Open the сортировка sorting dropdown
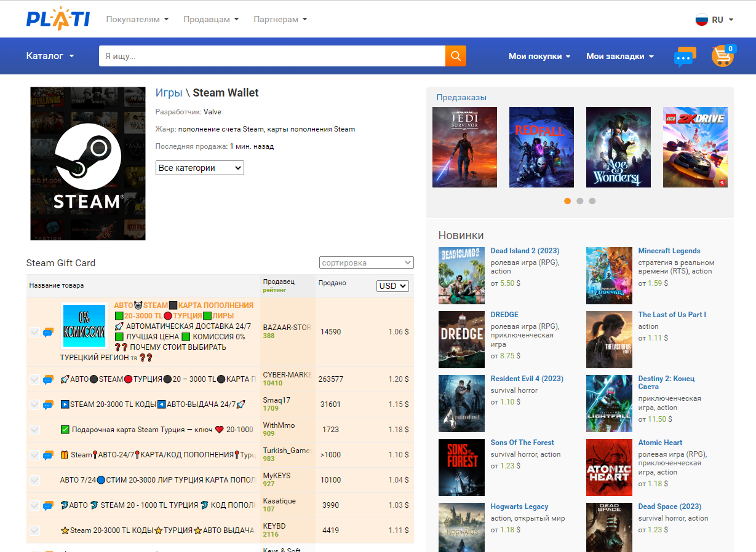 (x=367, y=262)
